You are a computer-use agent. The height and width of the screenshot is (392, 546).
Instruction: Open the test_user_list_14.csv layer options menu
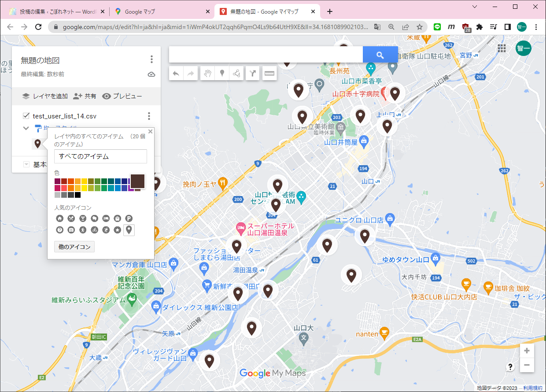[149, 116]
